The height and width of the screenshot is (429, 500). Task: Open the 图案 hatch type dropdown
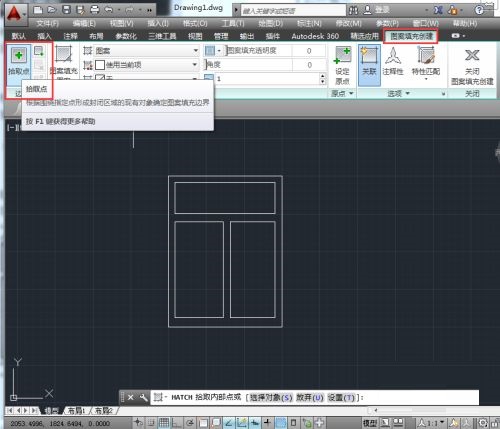146,51
